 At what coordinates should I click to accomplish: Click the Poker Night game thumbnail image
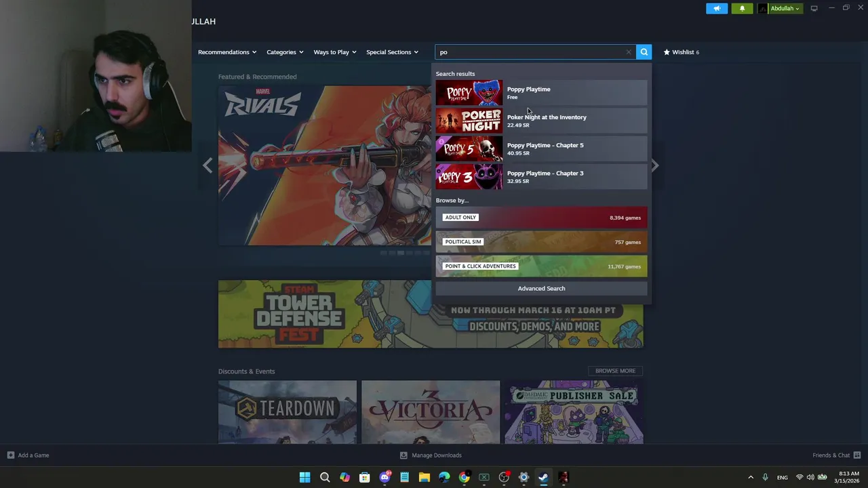tap(469, 121)
